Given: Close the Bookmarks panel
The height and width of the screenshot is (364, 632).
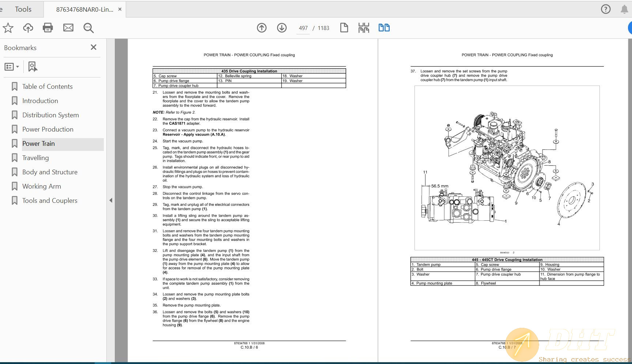Looking at the screenshot, I should click(x=94, y=48).
